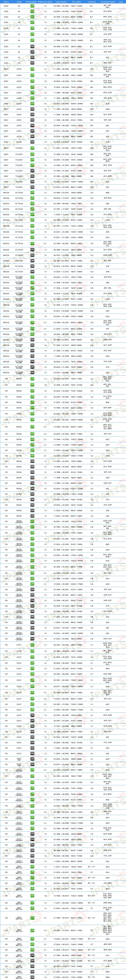Click petrol icon in Seat Leon BGU, BFQ row
This screenshot has height=980, width=126.
click(32, 87)
